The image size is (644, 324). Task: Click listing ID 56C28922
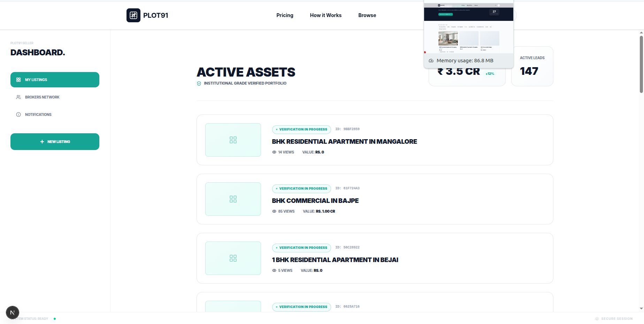click(x=347, y=247)
